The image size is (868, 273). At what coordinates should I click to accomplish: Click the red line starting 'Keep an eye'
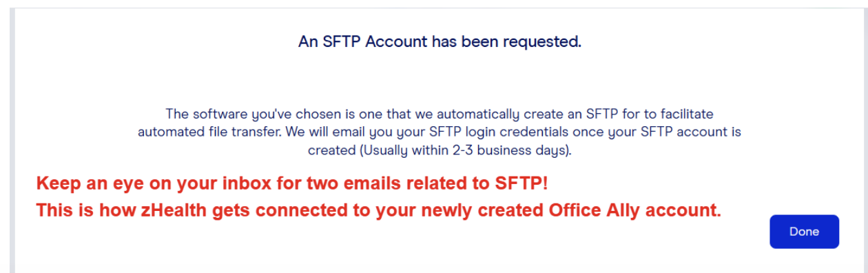coord(293,184)
